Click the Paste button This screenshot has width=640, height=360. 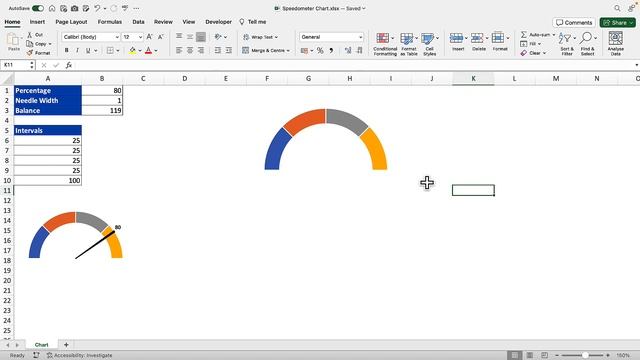[x=13, y=42]
